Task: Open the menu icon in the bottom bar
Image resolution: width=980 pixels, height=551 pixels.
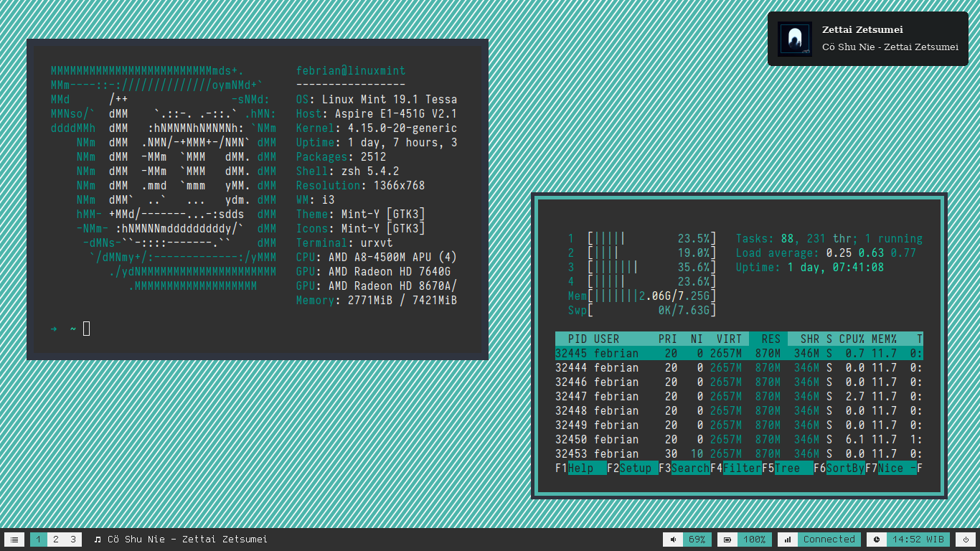Action: point(14,540)
